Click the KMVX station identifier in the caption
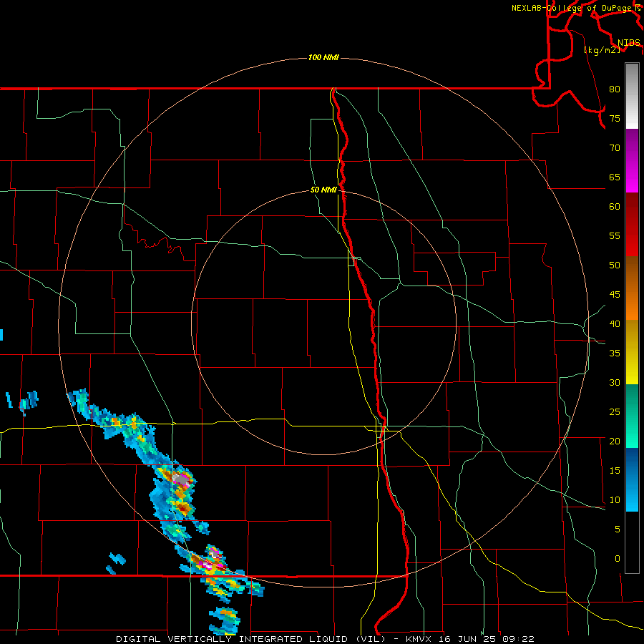 [420, 639]
